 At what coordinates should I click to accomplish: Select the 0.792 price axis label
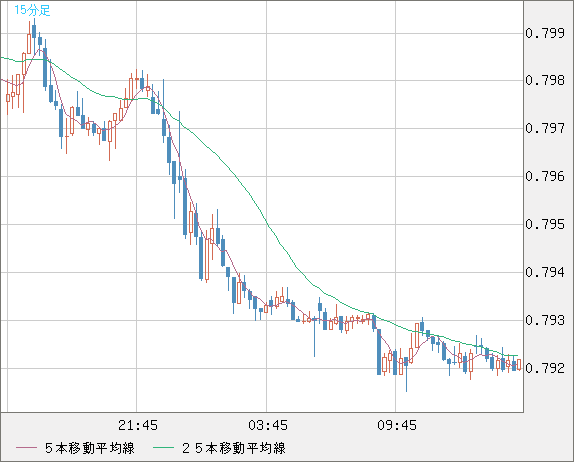pos(545,368)
